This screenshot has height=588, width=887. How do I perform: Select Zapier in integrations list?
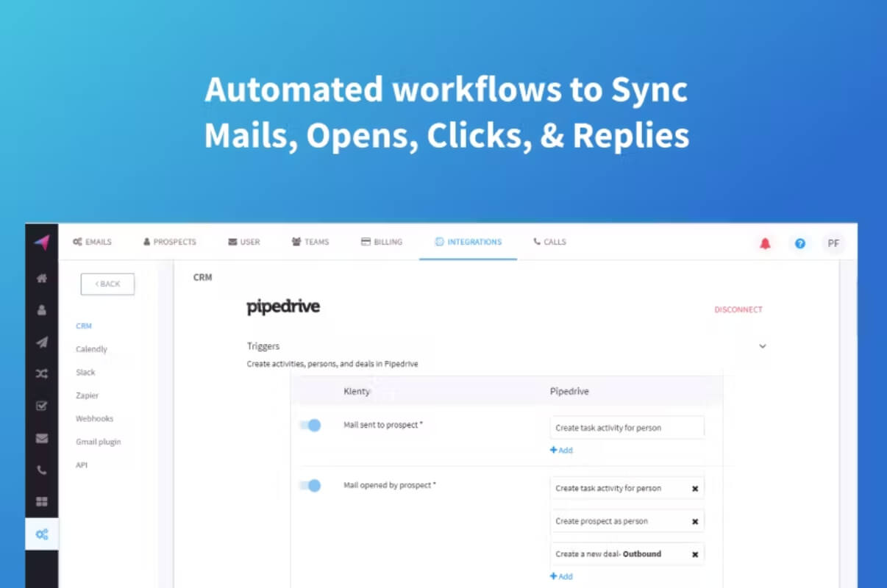tap(87, 395)
